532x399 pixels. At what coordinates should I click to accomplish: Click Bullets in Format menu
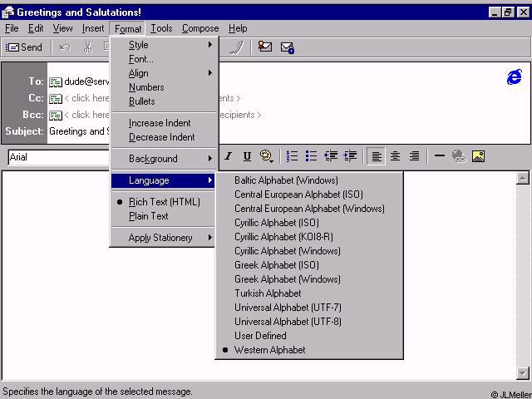tap(163, 101)
